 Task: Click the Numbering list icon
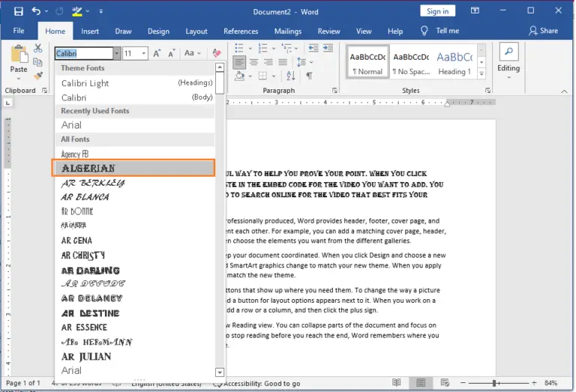tap(262, 48)
